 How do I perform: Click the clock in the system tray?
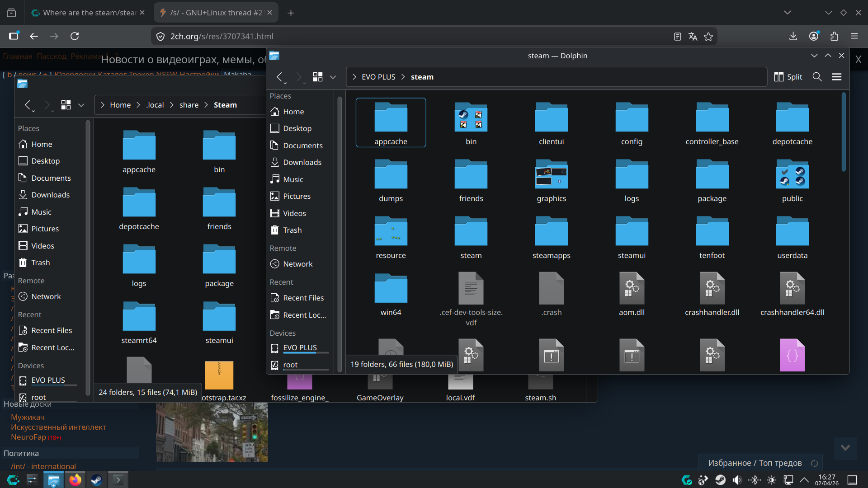827,480
